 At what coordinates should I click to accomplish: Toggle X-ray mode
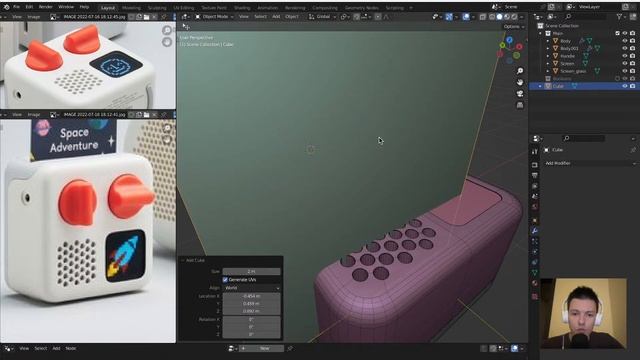483,17
